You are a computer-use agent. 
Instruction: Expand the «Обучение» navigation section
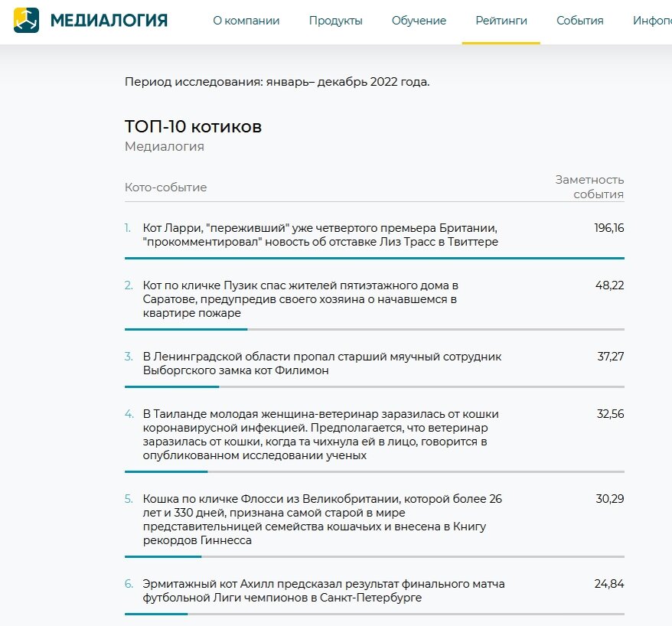[x=419, y=21]
